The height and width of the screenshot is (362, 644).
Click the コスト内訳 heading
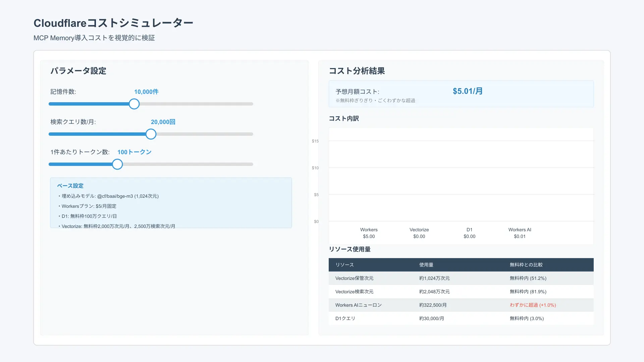click(x=344, y=119)
